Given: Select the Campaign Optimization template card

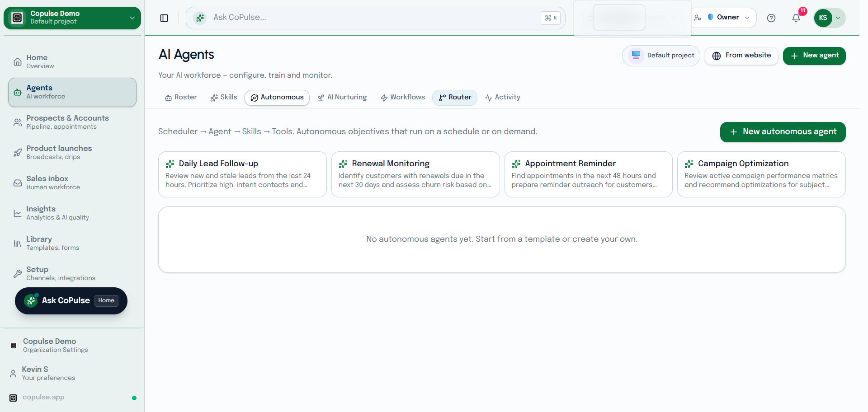Looking at the screenshot, I should pos(761,174).
